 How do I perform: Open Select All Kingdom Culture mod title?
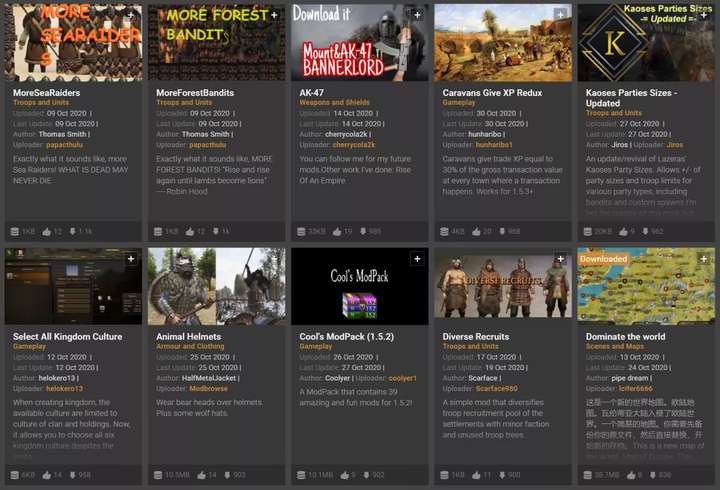click(68, 337)
